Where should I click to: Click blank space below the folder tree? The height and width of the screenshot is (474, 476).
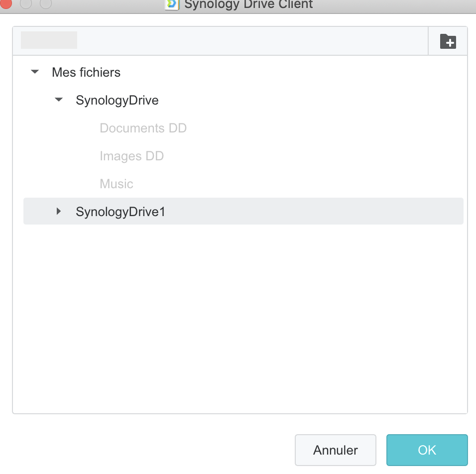[x=239, y=319]
